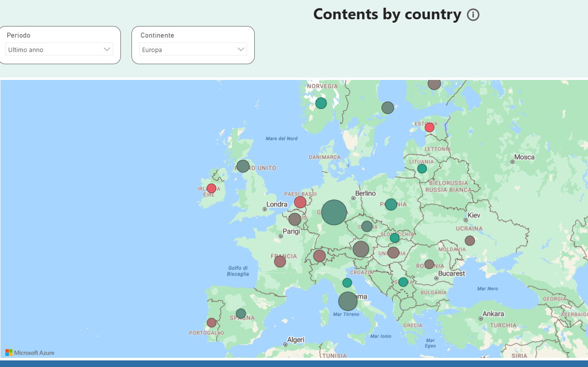Click the Europa value field
Screen dimensions: 588x367
[x=193, y=49]
